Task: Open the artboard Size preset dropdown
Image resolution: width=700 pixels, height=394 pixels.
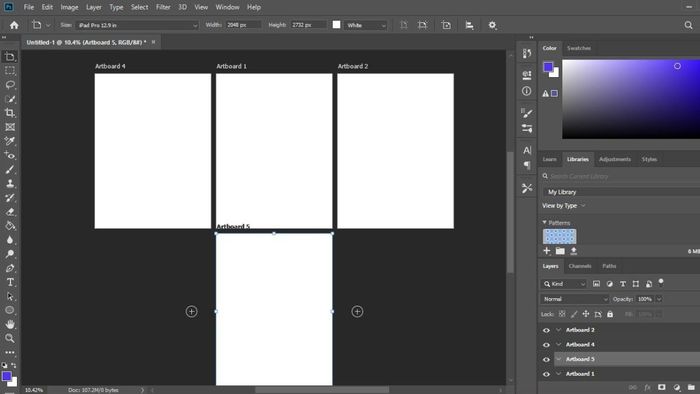Action: point(137,25)
